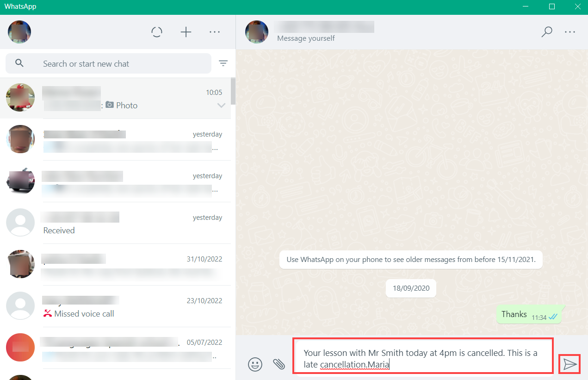Send the typed message
The height and width of the screenshot is (380, 588).
pyautogui.click(x=570, y=364)
